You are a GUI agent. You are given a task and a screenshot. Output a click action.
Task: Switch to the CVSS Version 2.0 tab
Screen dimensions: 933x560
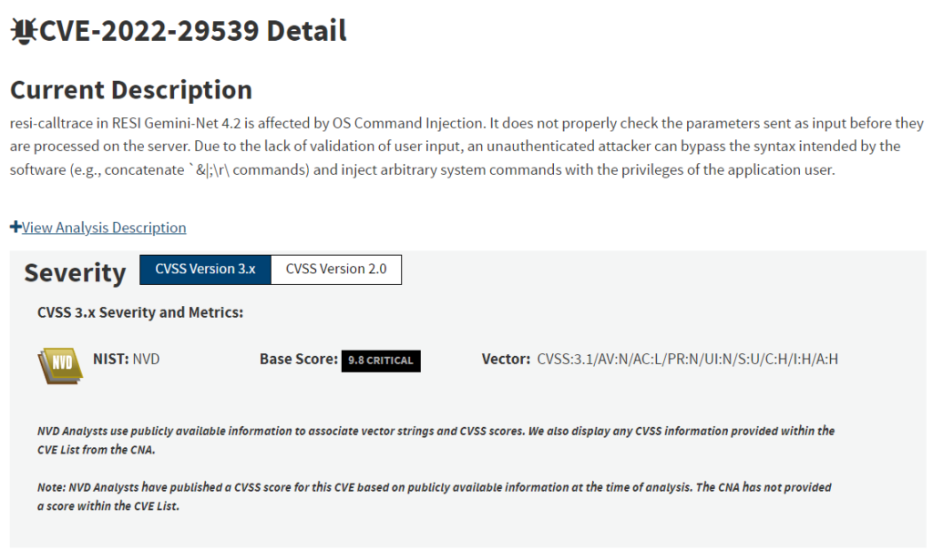pos(336,270)
